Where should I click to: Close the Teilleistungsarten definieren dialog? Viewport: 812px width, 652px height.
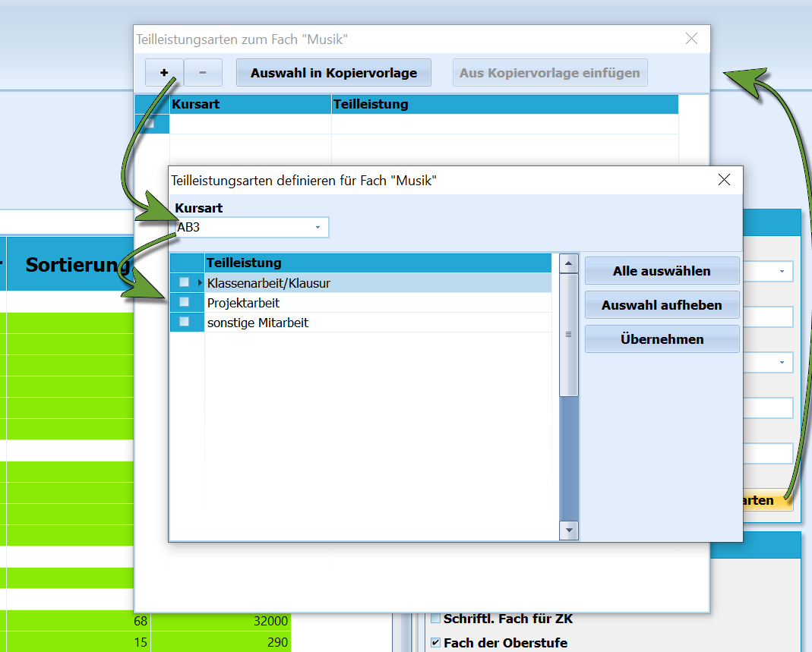click(724, 180)
